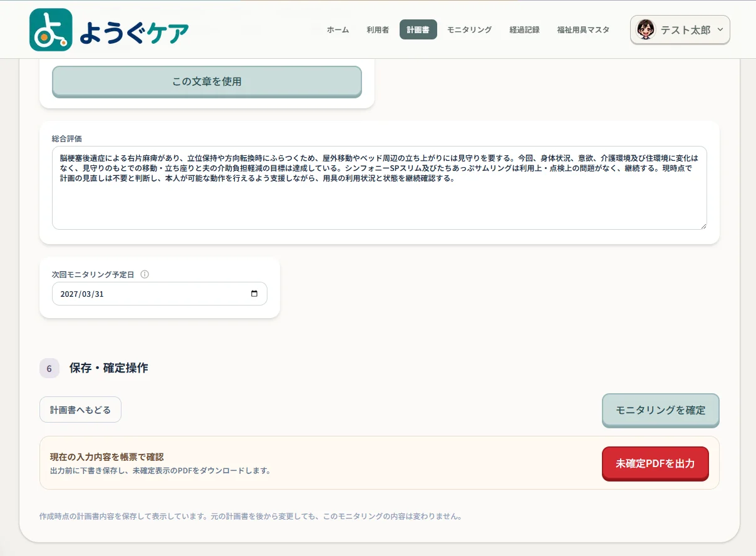The image size is (756, 556).
Task: Click the 総合評価 label
Action: point(67,138)
